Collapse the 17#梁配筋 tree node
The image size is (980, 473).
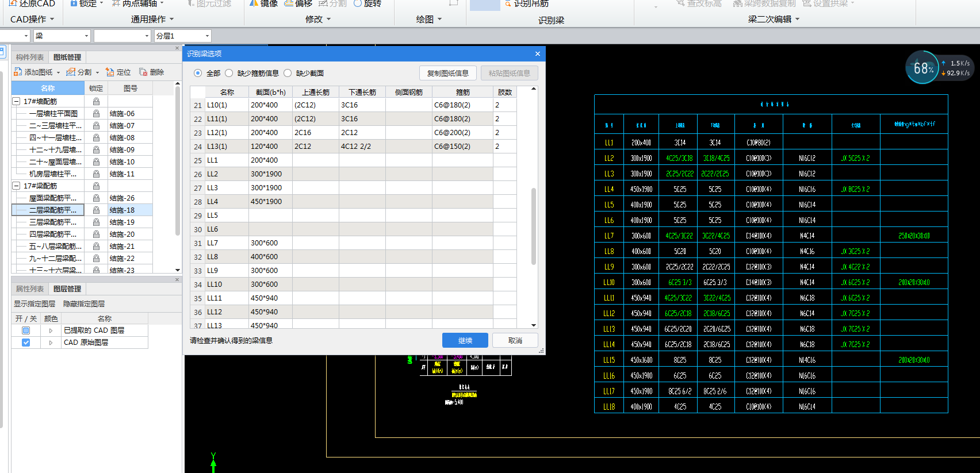pos(17,186)
